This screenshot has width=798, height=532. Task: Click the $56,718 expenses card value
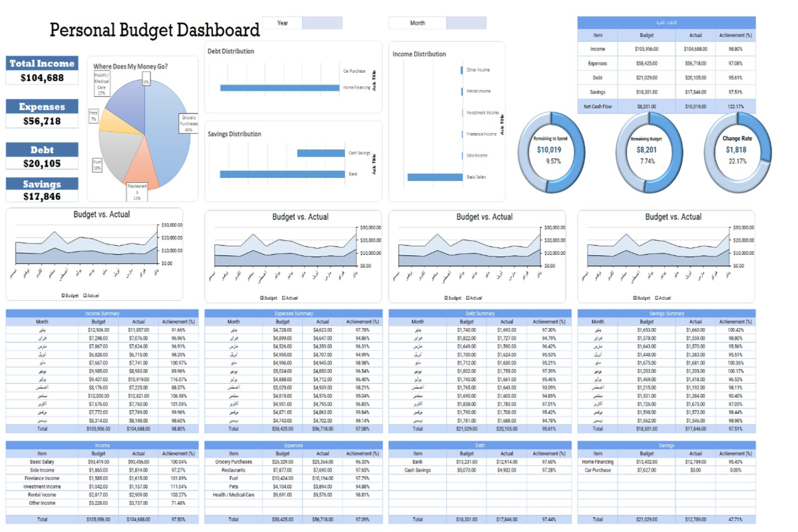point(42,121)
